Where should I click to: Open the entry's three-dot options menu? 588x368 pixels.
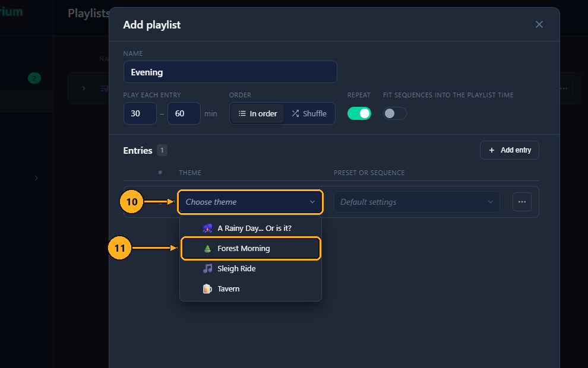click(521, 202)
